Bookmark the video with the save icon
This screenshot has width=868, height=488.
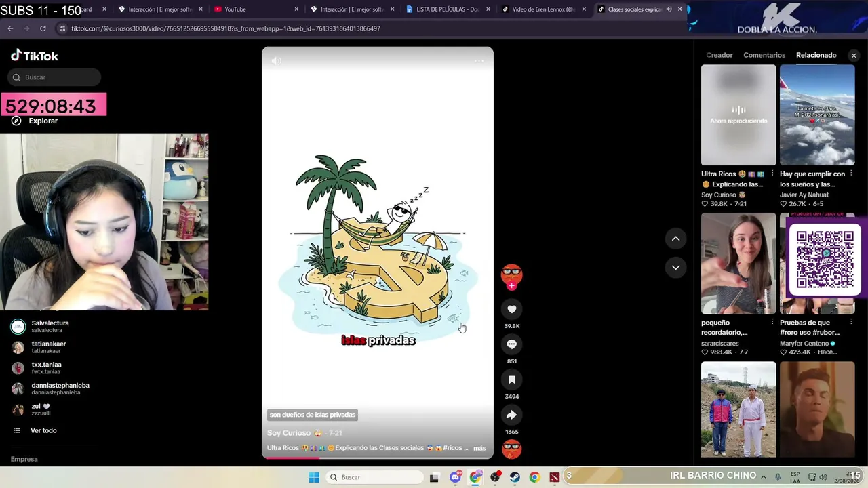tap(512, 380)
